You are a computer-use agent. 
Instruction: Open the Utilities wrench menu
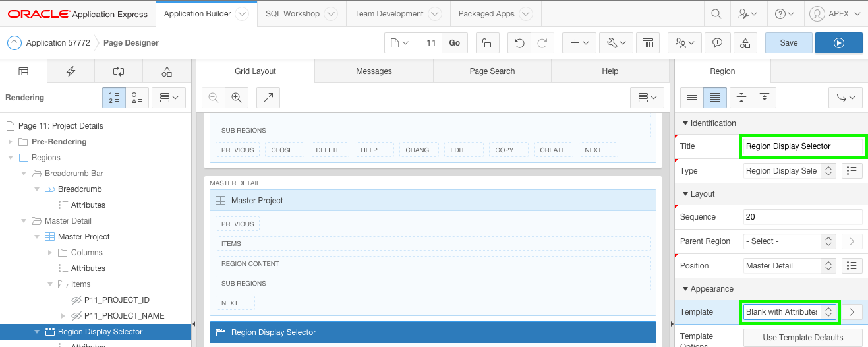616,43
